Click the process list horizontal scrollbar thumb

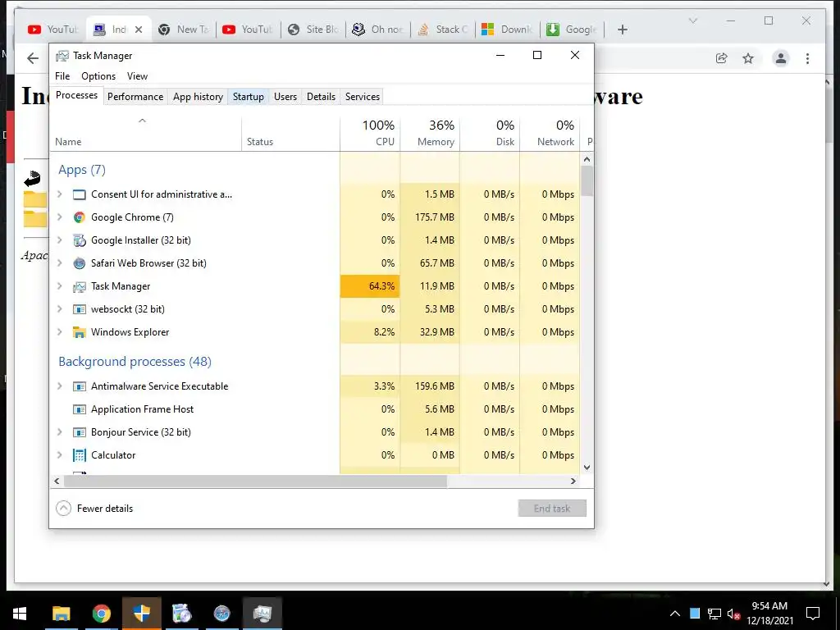click(x=256, y=481)
